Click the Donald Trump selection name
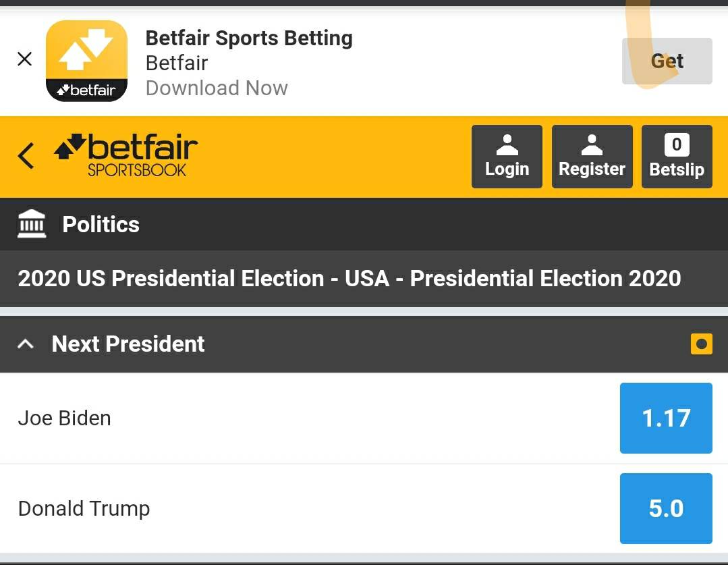The height and width of the screenshot is (565, 728). 84,509
